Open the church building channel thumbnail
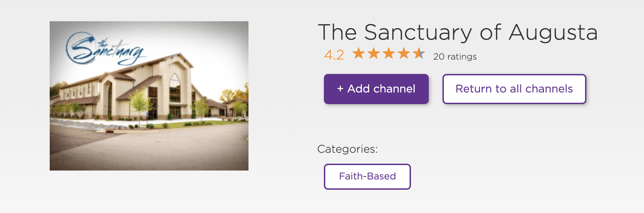 click(149, 96)
